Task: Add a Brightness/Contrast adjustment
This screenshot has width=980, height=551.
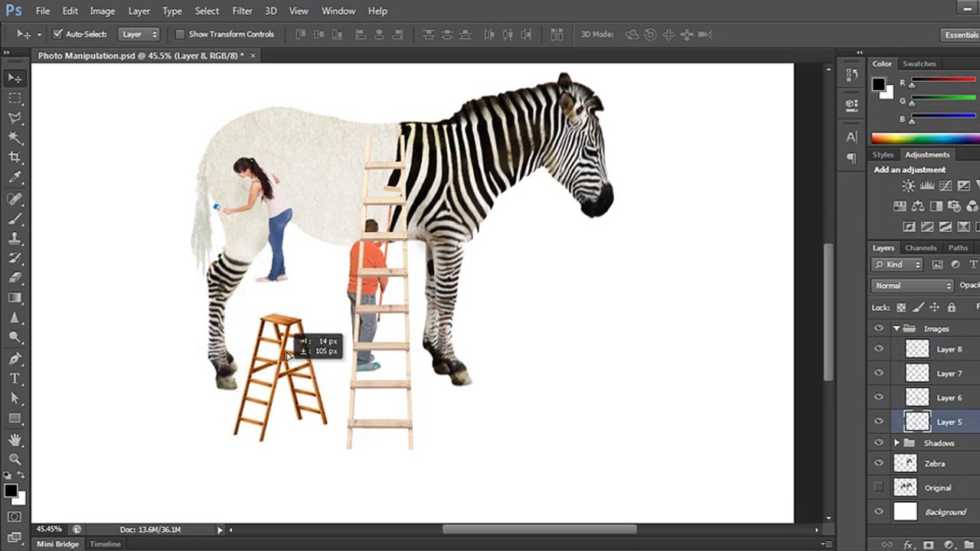Action: coord(908,186)
